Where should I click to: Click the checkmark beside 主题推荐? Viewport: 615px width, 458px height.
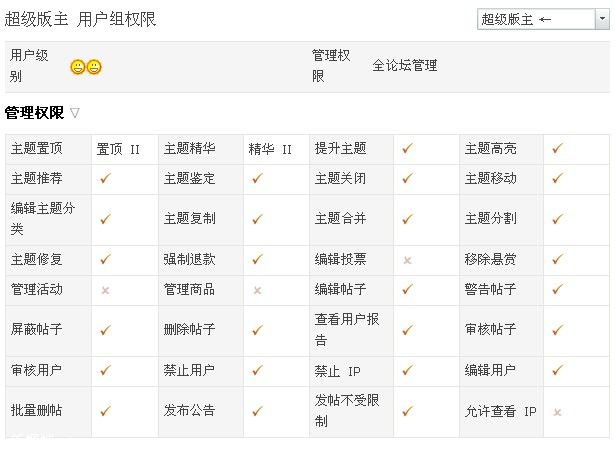click(x=105, y=178)
